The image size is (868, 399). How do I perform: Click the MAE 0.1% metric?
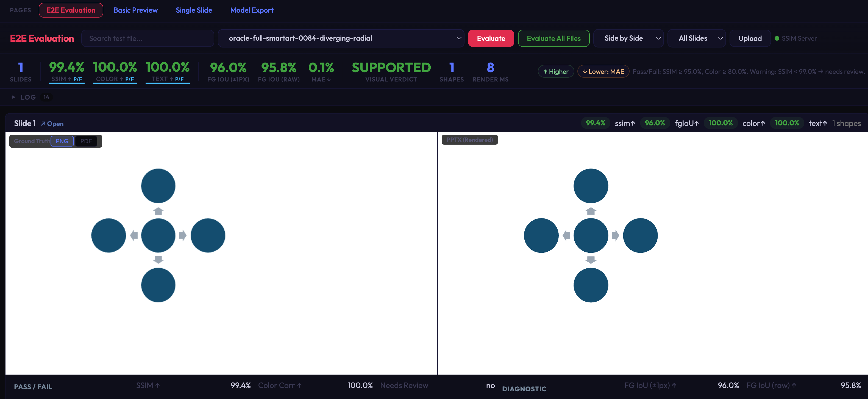coord(321,71)
